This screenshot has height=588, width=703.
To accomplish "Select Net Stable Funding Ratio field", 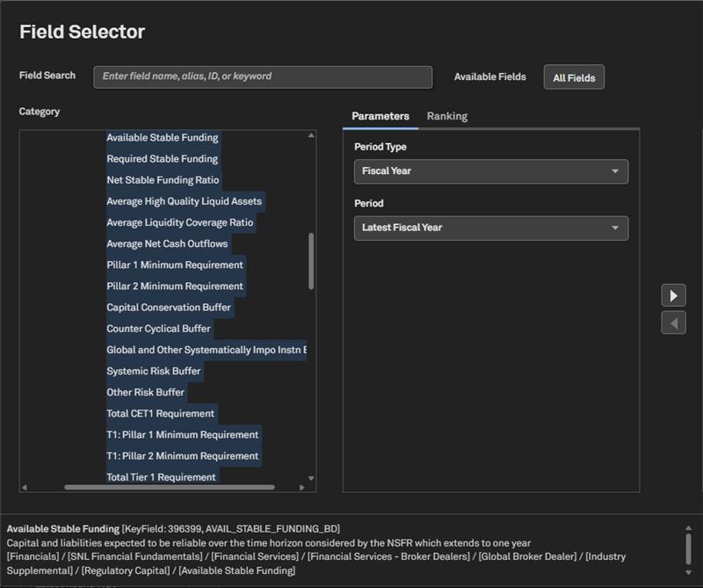I will 163,180.
